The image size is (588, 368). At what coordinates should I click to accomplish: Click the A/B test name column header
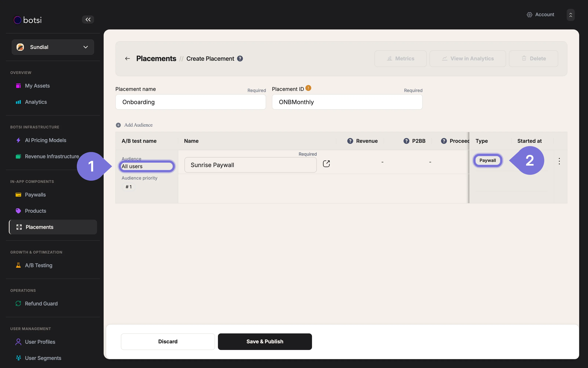tap(139, 141)
